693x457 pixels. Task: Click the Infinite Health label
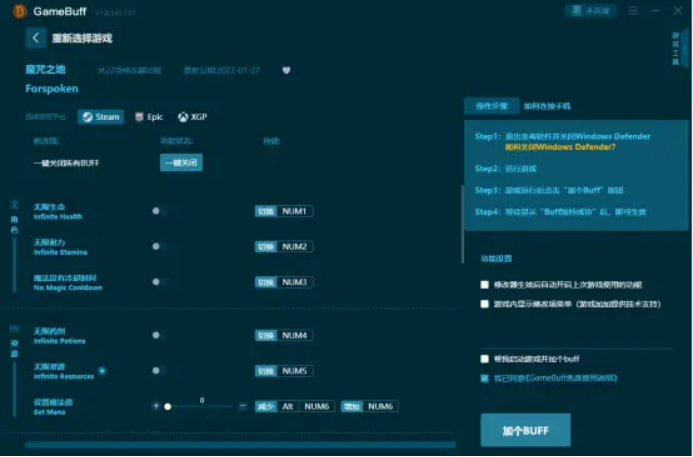(x=58, y=212)
